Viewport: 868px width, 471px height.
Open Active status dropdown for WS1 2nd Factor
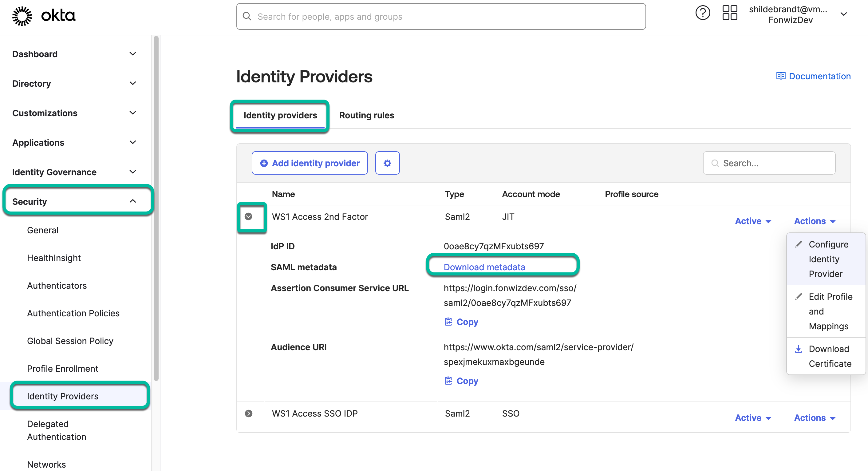(x=753, y=221)
